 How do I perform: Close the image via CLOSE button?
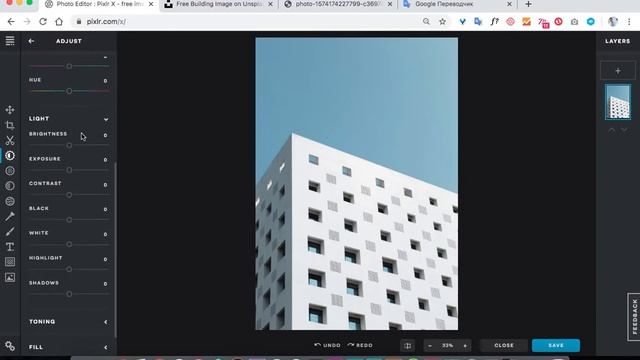click(x=504, y=345)
